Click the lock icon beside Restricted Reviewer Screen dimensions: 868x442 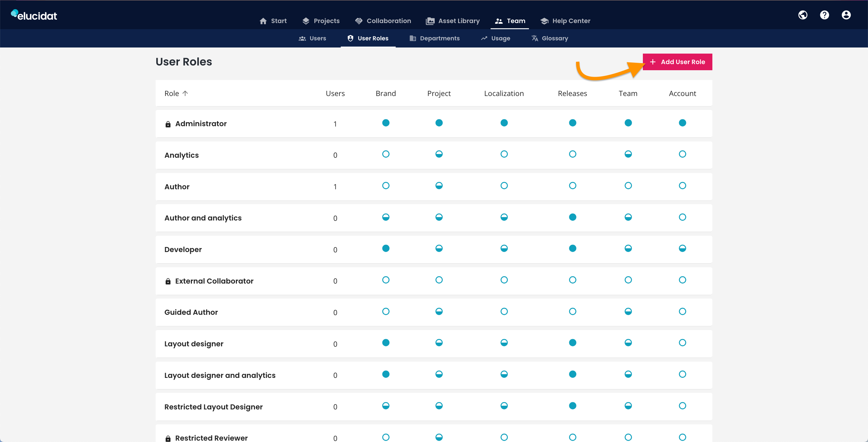pos(168,439)
